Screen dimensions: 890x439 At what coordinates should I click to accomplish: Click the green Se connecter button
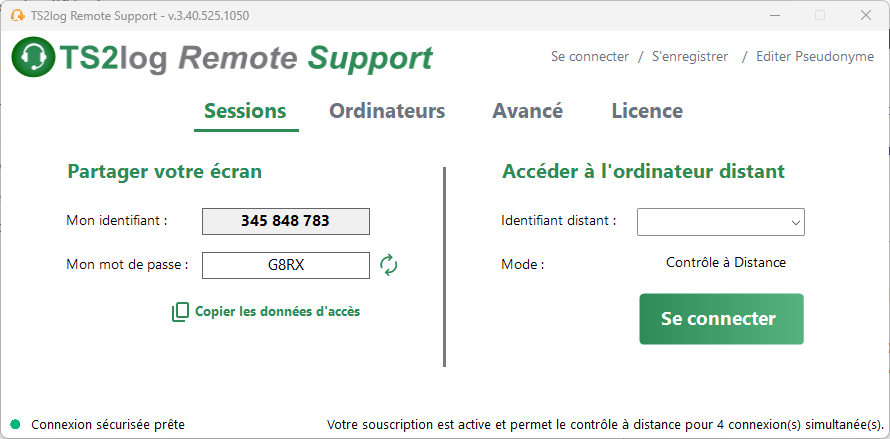(x=721, y=319)
